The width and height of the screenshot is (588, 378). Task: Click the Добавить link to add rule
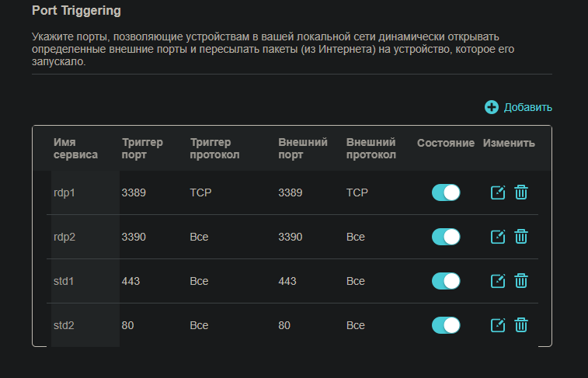pos(527,108)
